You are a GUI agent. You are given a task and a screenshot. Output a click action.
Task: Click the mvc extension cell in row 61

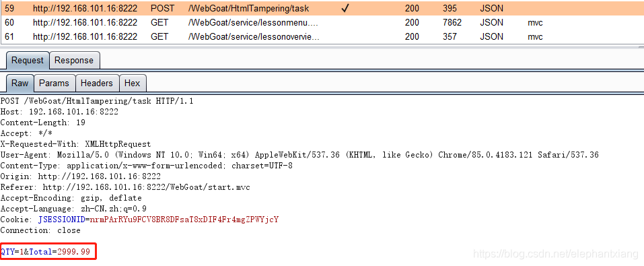point(535,36)
